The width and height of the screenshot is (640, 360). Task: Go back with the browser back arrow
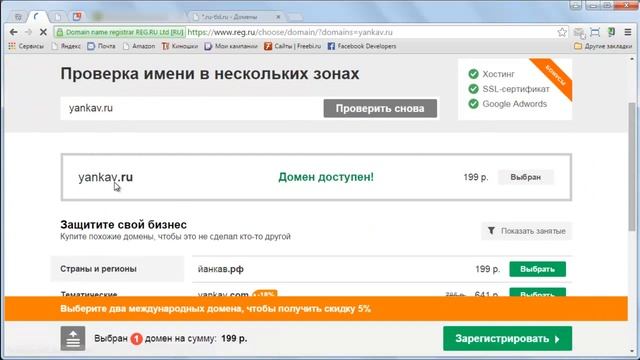point(13,32)
